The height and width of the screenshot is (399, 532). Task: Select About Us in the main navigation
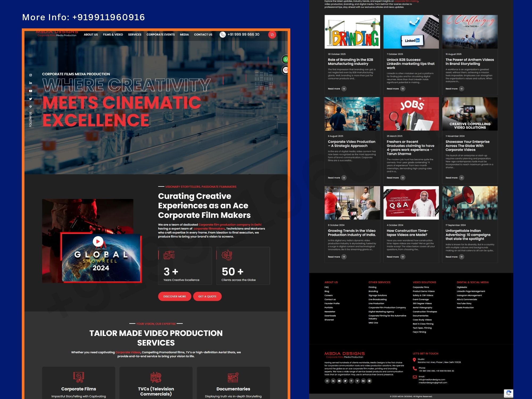click(91, 35)
